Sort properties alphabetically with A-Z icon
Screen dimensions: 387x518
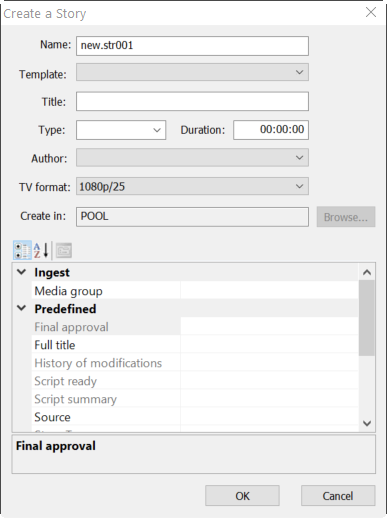[41, 250]
